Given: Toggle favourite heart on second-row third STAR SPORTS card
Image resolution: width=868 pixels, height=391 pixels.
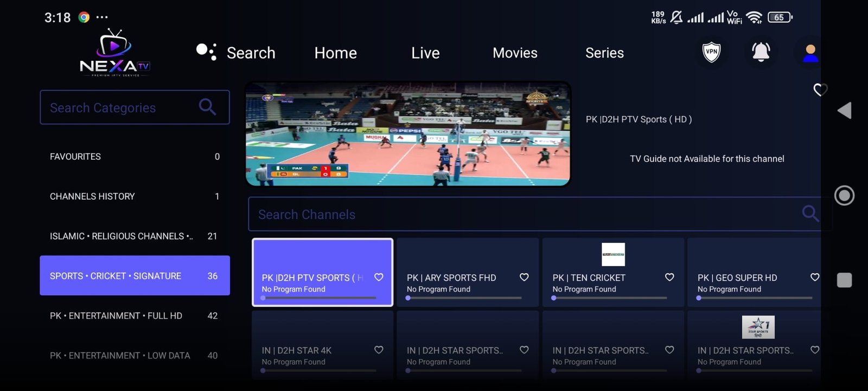Looking at the screenshot, I should (669, 350).
